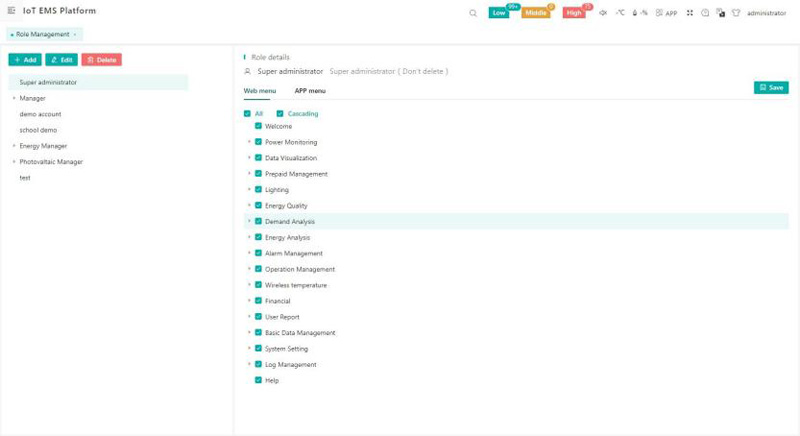Mute the alarm sound icon
The height and width of the screenshot is (436, 800).
(603, 13)
